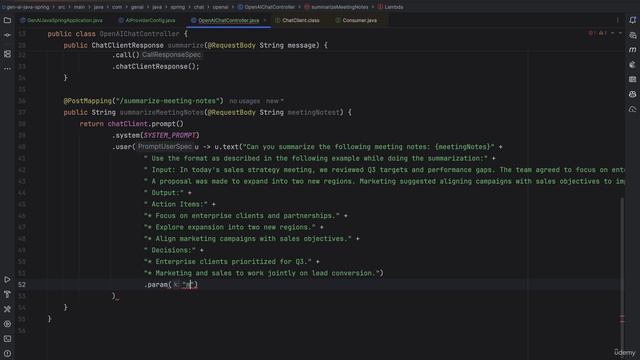Click the summarizeMeetingNotes method name

[162, 112]
